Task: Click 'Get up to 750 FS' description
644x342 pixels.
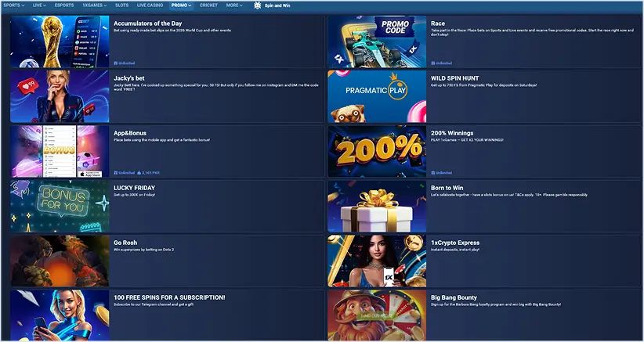Action: coord(484,85)
